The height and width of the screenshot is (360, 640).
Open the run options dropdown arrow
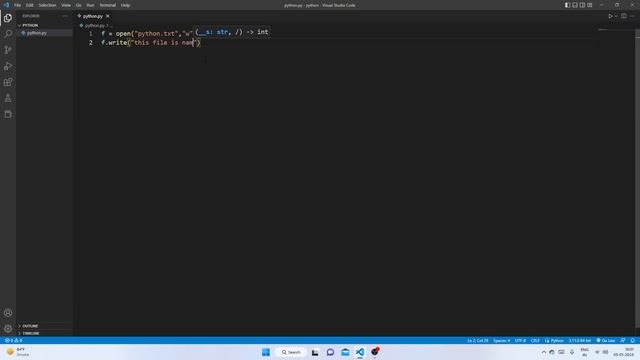616,16
